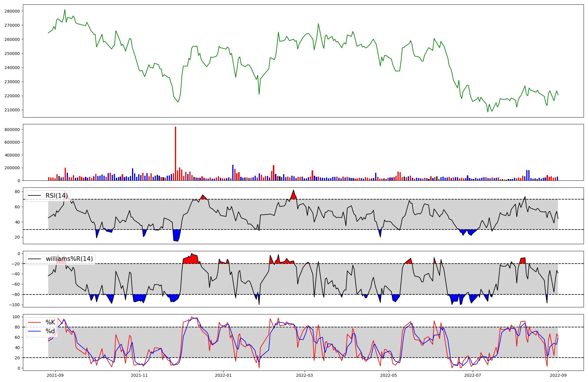
Task: Click the 2022-03 x-axis date label
Action: (x=305, y=375)
